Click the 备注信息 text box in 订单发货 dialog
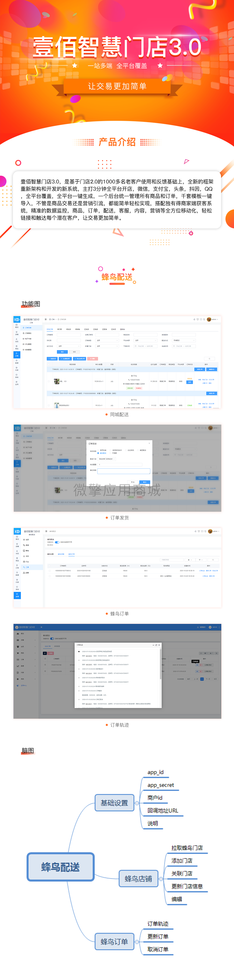 (124, 471)
